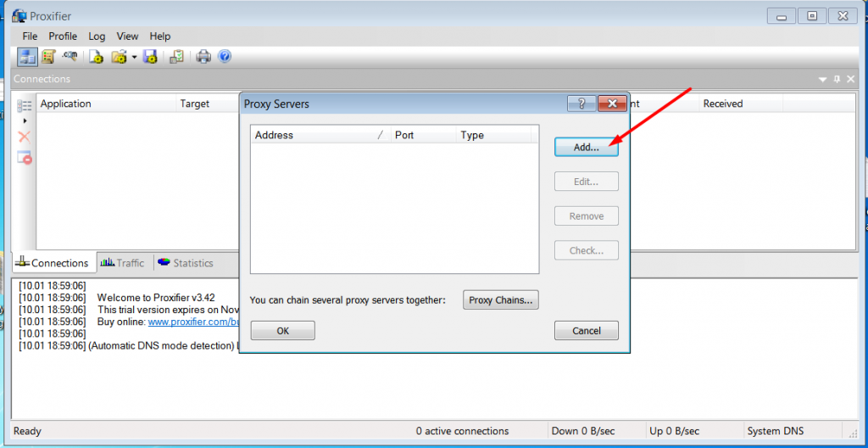The image size is (868, 448).
Task: Click '0 active connections' in the status bar
Action: tap(462, 431)
